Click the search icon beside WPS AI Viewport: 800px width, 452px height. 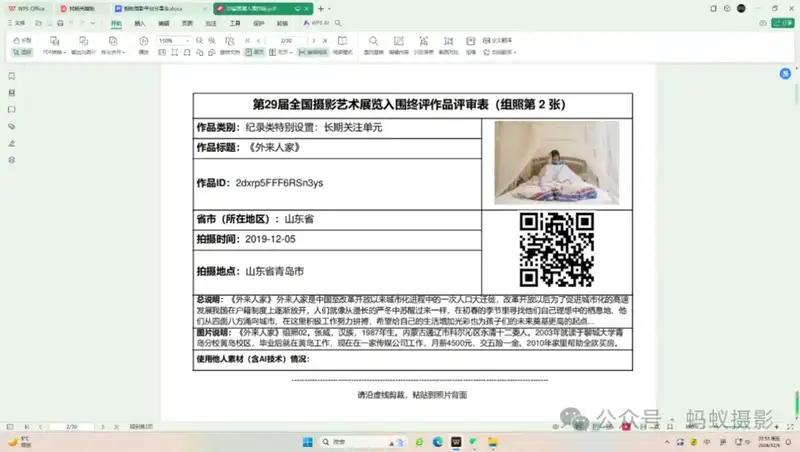tap(338, 23)
